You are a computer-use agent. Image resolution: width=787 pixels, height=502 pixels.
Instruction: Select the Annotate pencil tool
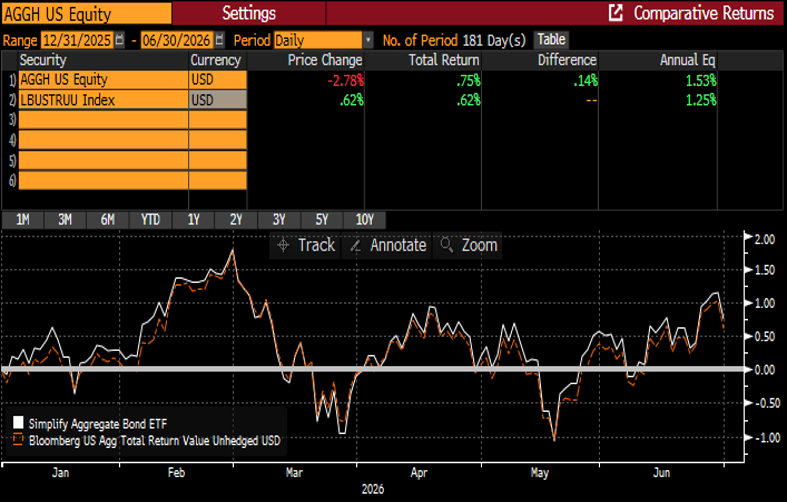coord(355,245)
